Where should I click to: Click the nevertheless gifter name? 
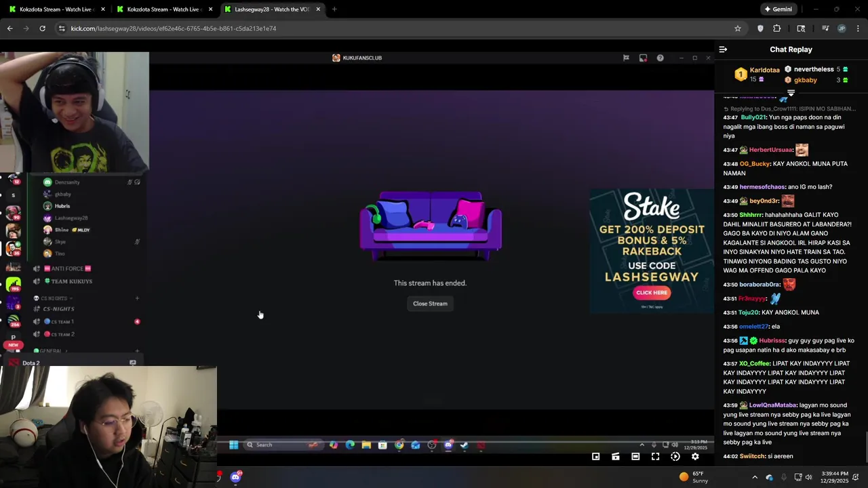814,69
